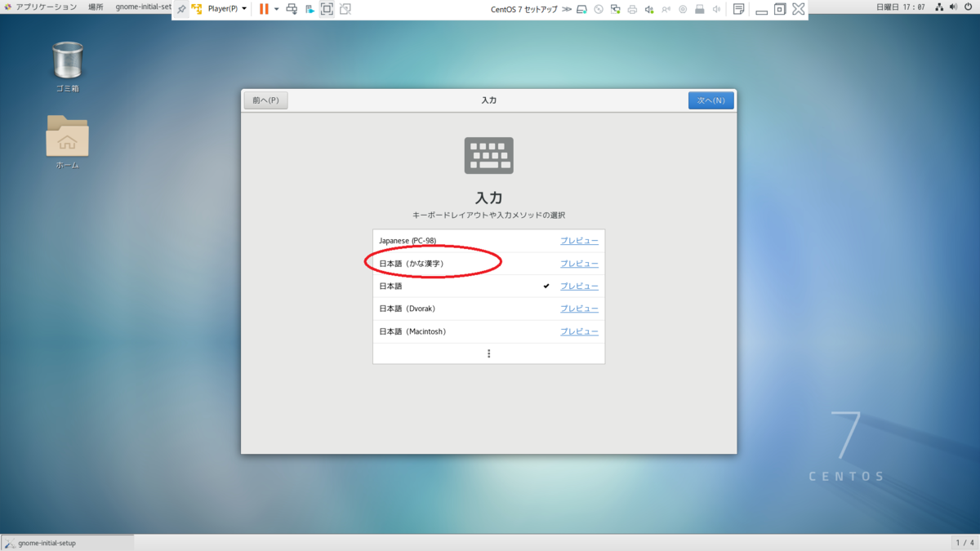Open プレビュー link for checked 日本語 row
The height and width of the screenshot is (551, 980).
[579, 287]
